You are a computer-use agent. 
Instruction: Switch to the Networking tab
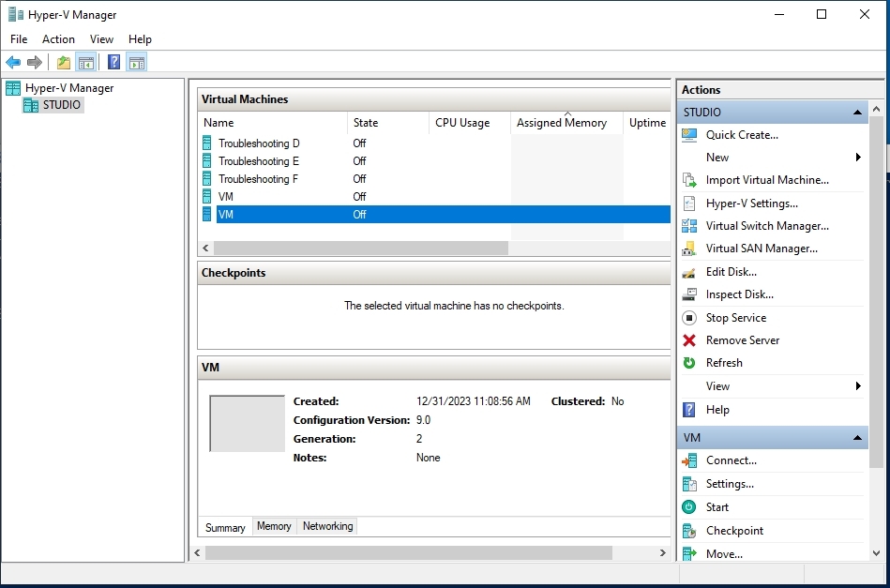(x=326, y=526)
